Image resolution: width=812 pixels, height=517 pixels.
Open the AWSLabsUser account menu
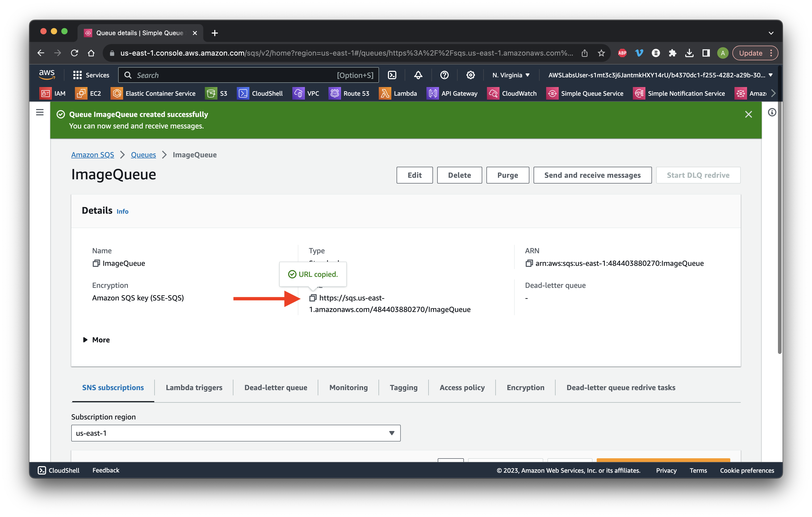point(660,75)
